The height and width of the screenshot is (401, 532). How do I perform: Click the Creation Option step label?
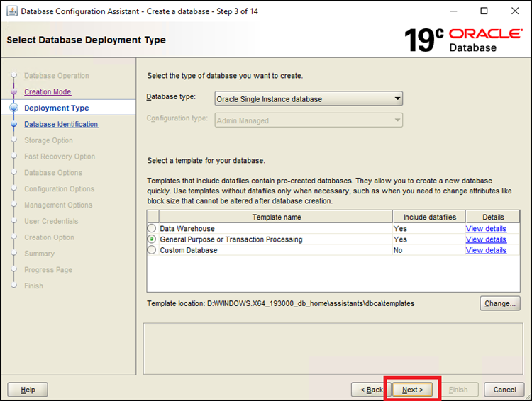pyautogui.click(x=49, y=237)
